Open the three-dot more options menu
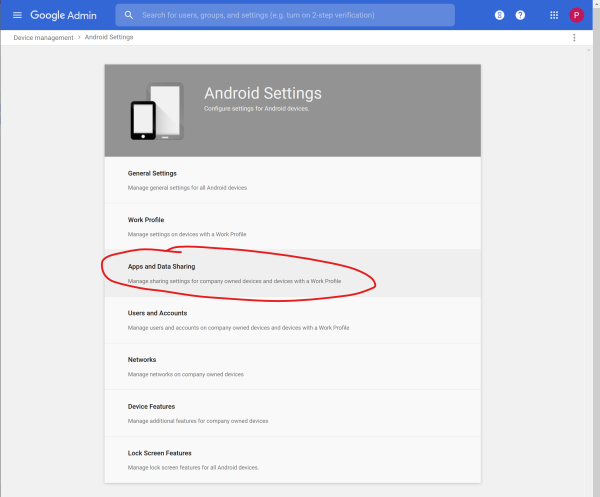The width and height of the screenshot is (600, 497). click(x=574, y=37)
